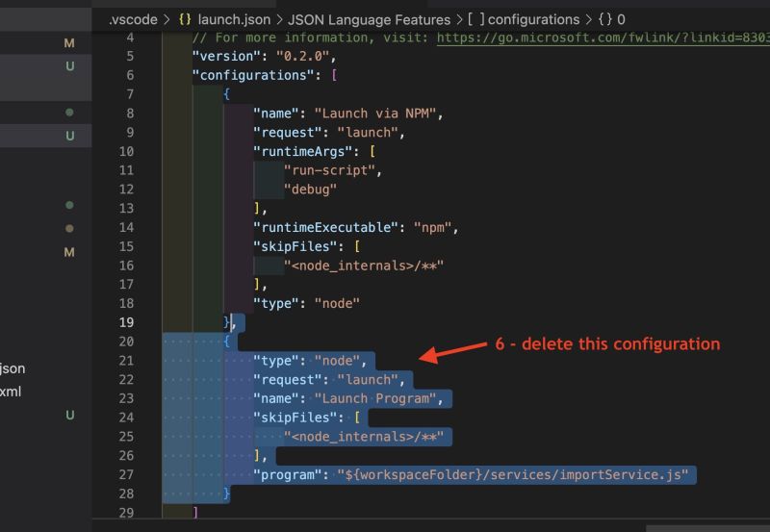Click the opening brace on line 20
770x532 pixels.
tap(226, 342)
